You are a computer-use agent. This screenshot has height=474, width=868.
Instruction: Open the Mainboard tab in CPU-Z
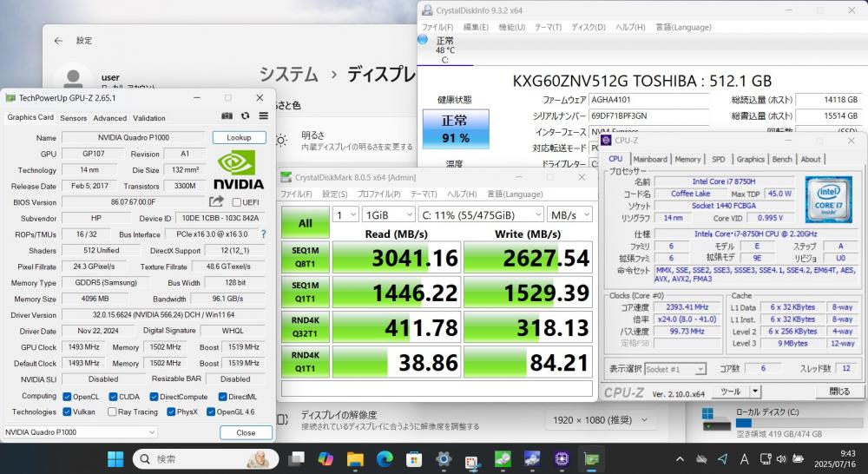(x=650, y=159)
